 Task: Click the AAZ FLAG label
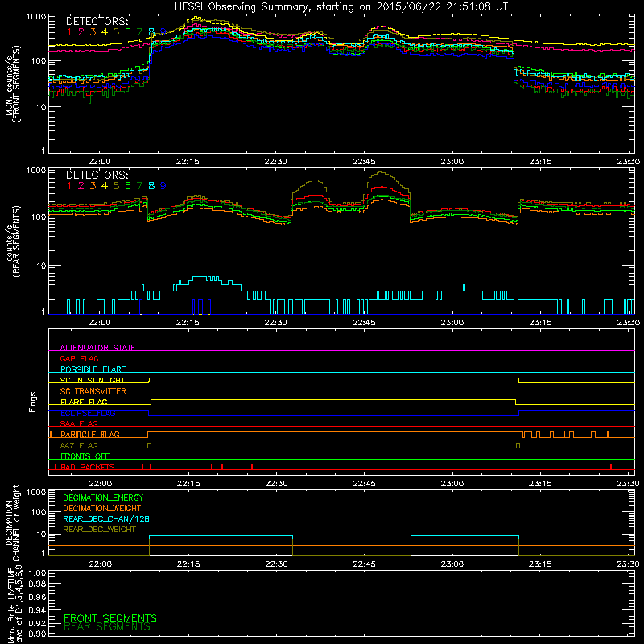[79, 445]
